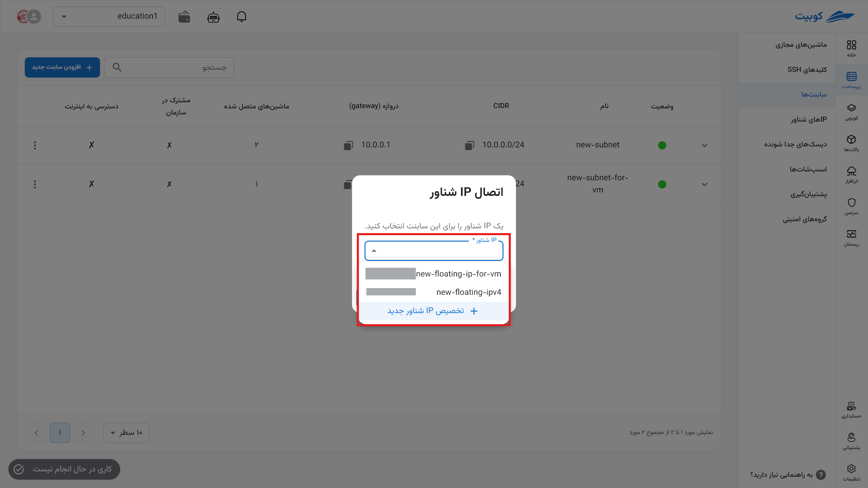Click the gateway (دروازه) column header
The width and height of the screenshot is (868, 488).
pos(374,106)
